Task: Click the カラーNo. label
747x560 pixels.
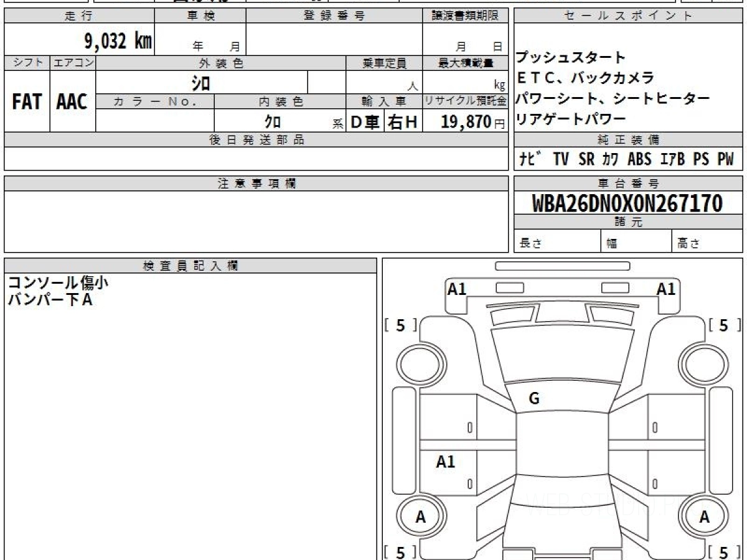Action: tap(155, 101)
